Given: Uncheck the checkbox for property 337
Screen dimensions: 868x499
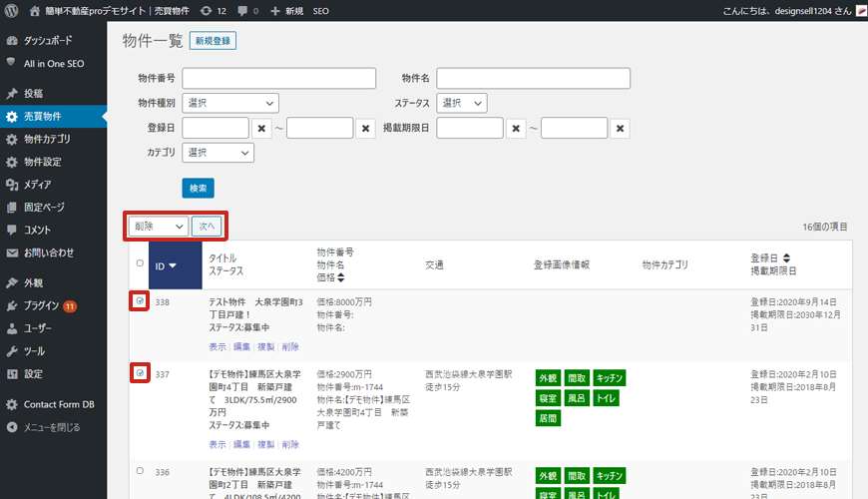Looking at the screenshot, I should point(140,373).
